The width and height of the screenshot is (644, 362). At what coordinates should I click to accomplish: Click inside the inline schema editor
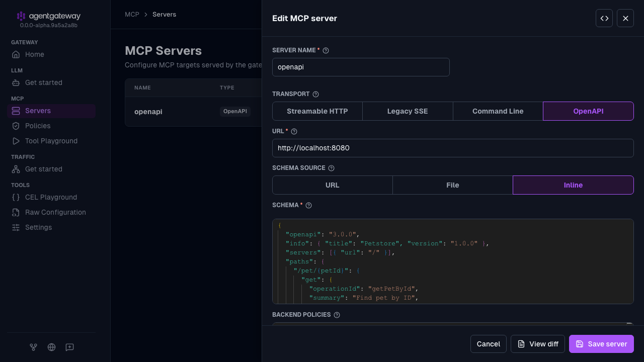(x=453, y=261)
